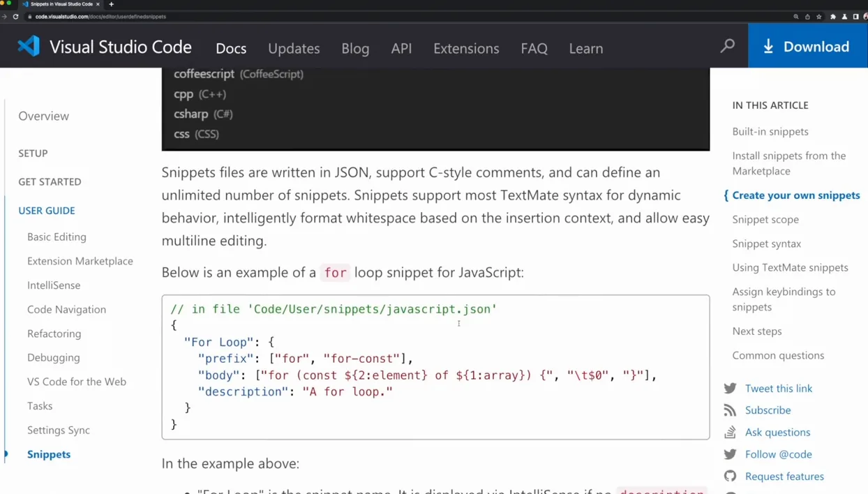Image resolution: width=868 pixels, height=494 pixels.
Task: Open Tasks in the sidebar
Action: (x=40, y=405)
